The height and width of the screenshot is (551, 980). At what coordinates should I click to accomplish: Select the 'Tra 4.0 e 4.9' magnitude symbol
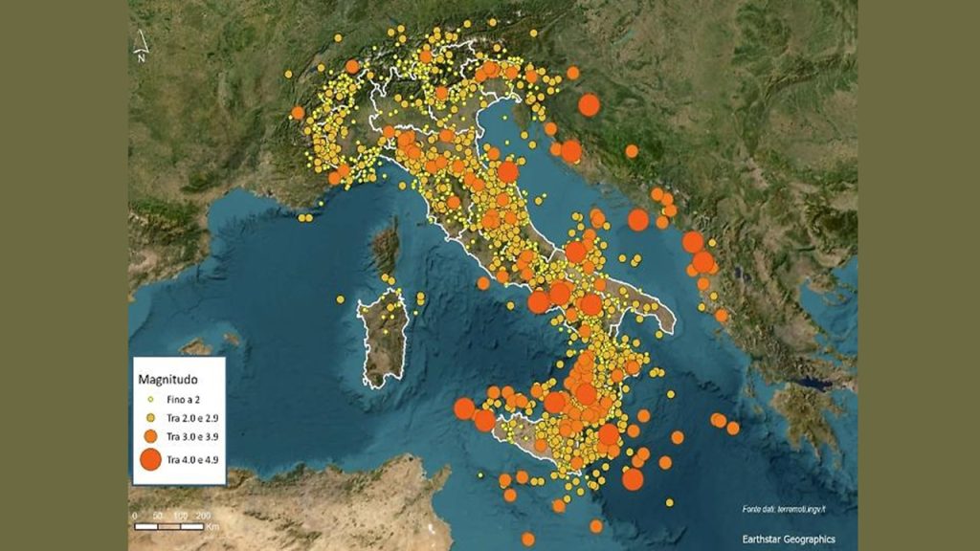[150, 457]
